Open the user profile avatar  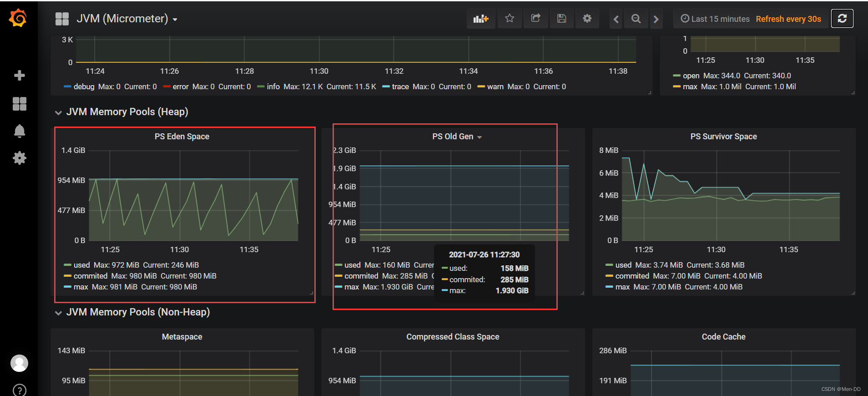point(19,363)
